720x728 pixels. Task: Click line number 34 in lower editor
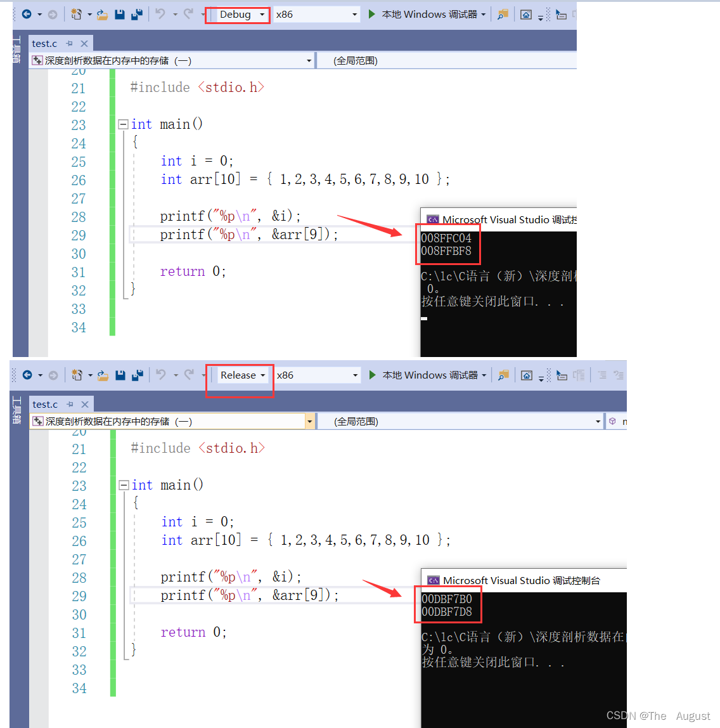click(79, 688)
